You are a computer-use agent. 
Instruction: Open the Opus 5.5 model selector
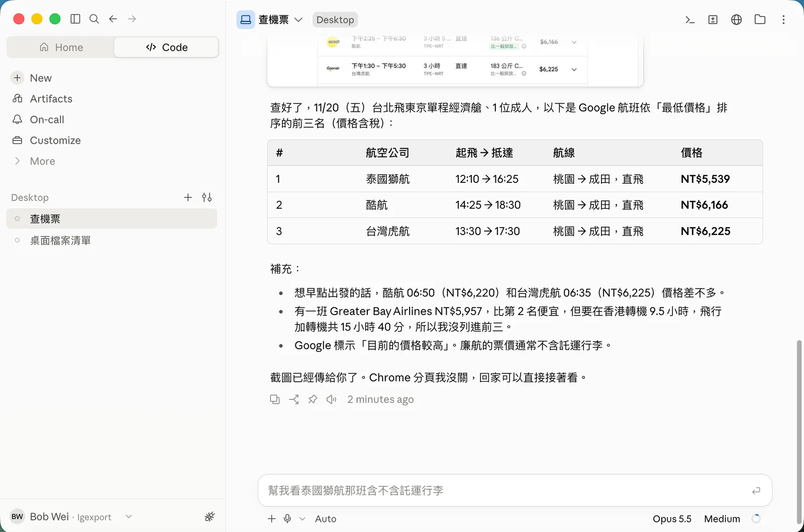click(x=672, y=518)
